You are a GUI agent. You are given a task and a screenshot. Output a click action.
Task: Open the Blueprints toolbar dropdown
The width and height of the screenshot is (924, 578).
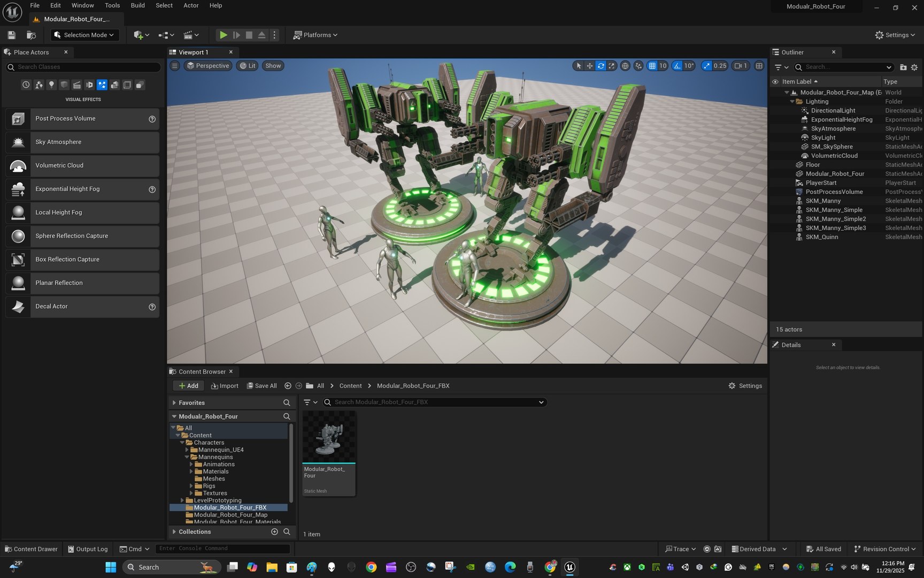pos(166,35)
